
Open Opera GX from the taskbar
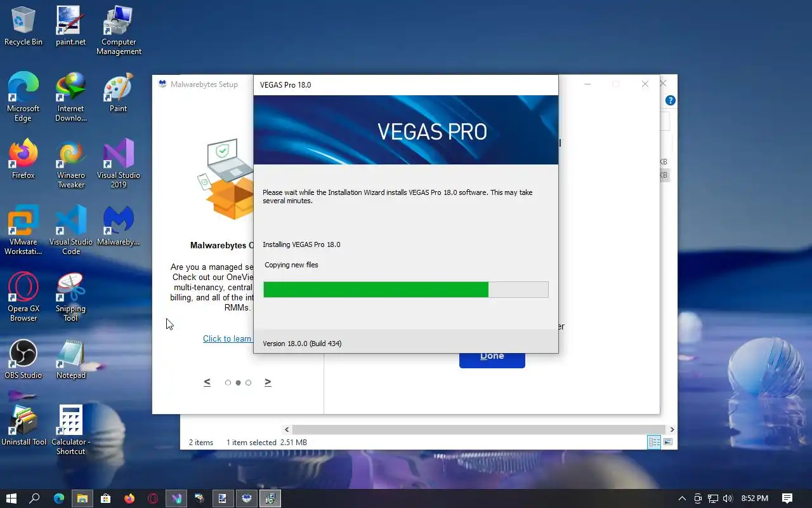tap(152, 498)
